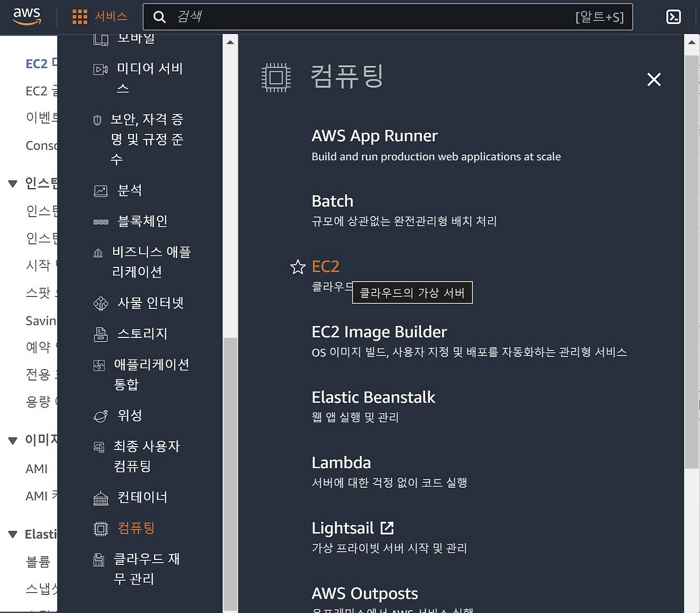Image resolution: width=700 pixels, height=613 pixels.
Task: Click category list scrollbar up arrow
Action: pyautogui.click(x=230, y=42)
